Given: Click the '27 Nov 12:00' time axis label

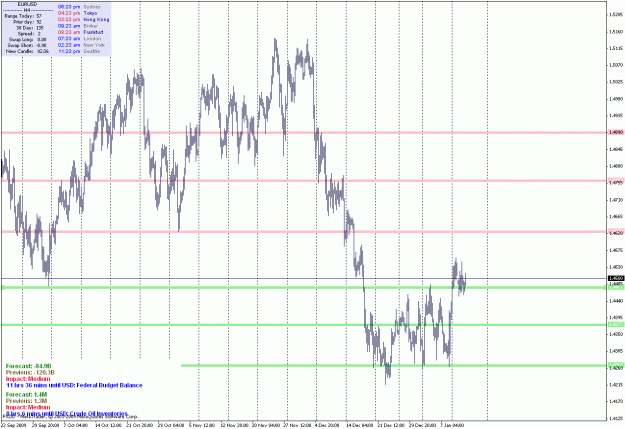Looking at the screenshot, I should pyautogui.click(x=298, y=425).
